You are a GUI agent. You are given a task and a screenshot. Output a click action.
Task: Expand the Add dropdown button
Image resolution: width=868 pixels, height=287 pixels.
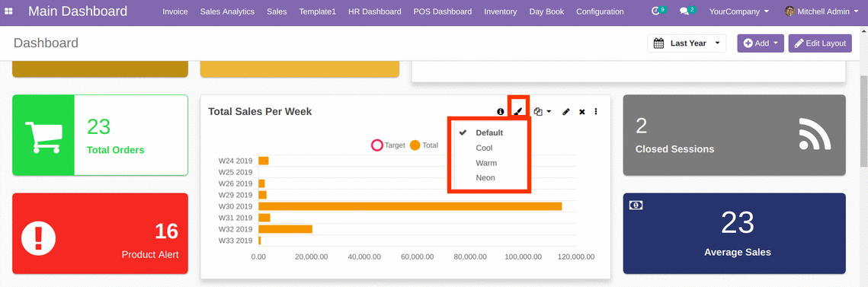point(760,43)
